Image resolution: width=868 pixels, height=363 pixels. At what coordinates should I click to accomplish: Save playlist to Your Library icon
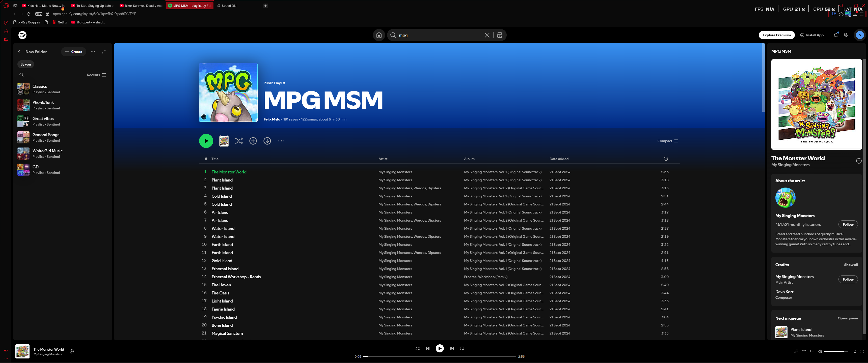click(x=253, y=141)
